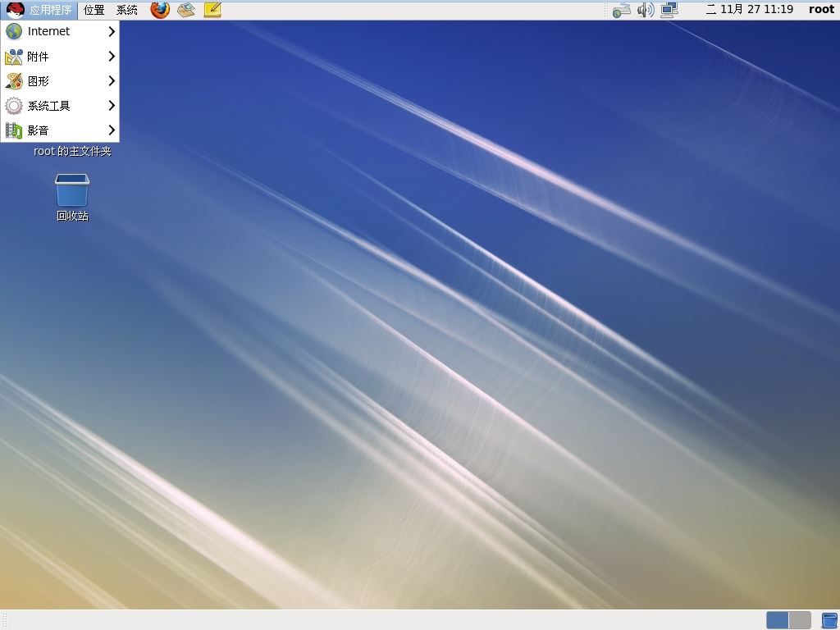Open the volume control speaker icon

(646, 10)
